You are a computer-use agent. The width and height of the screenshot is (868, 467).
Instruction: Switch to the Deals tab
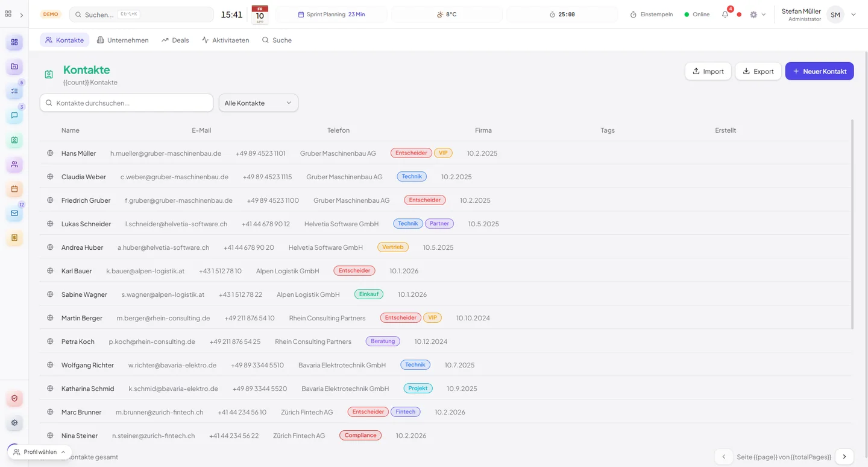tap(175, 40)
